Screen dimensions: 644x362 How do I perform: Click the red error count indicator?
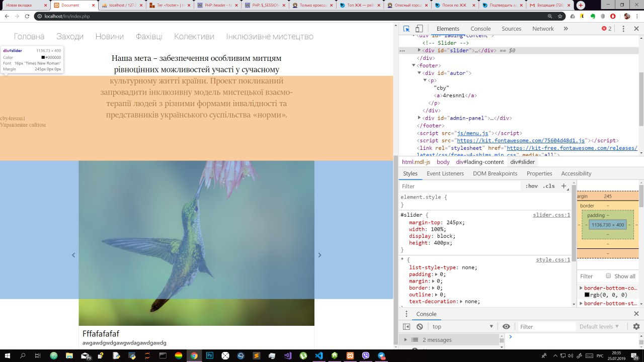[607, 29]
